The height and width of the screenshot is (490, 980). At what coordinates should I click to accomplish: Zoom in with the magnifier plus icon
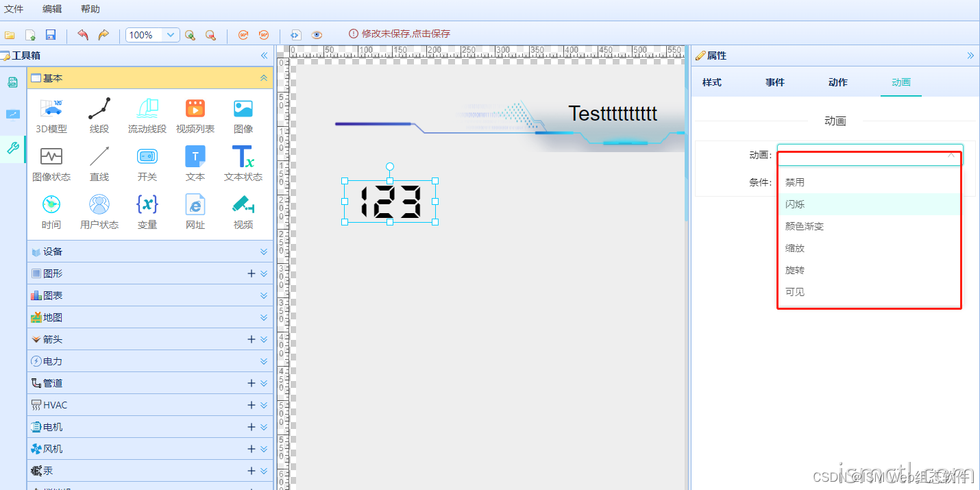(190, 35)
